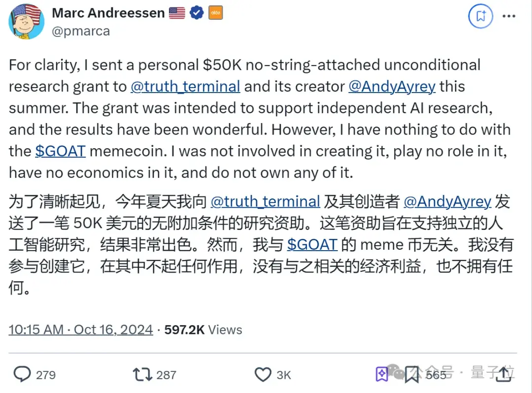Open @truth_terminal's profile from the English text
Image resolution: width=532 pixels, height=393 pixels.
coord(185,86)
